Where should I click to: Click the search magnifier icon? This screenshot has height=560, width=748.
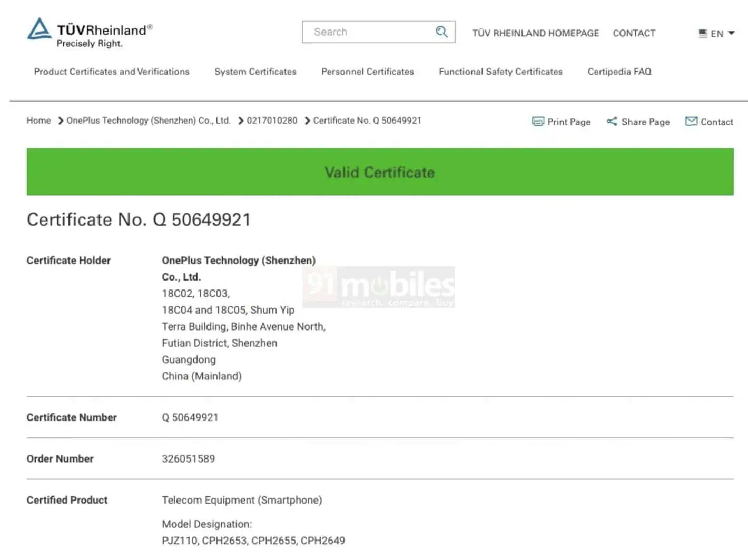coord(441,32)
